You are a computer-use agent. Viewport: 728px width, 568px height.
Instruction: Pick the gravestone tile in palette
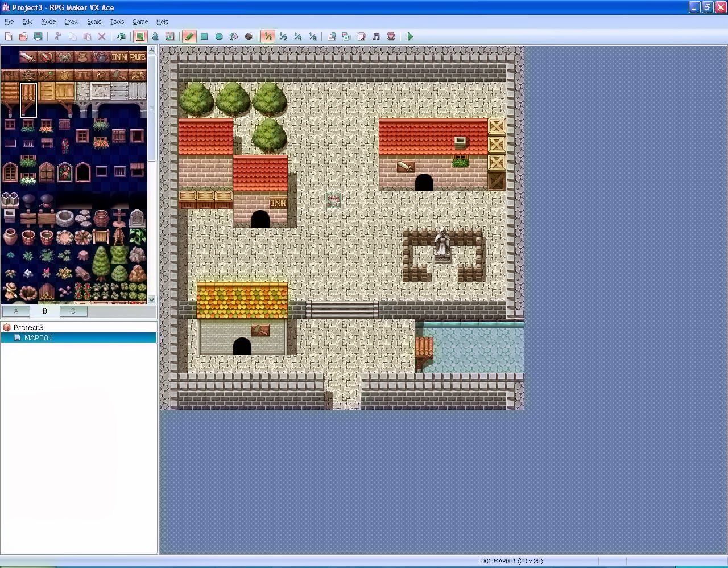coord(137,218)
